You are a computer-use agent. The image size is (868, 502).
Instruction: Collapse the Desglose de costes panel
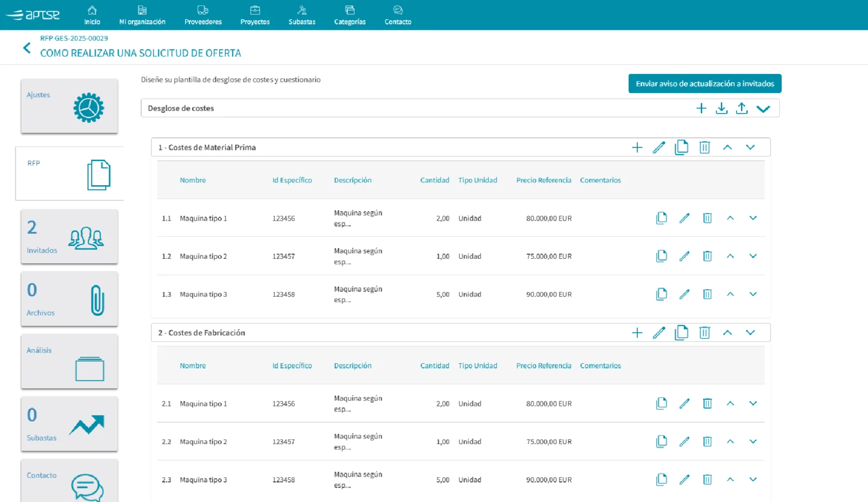[x=763, y=108]
